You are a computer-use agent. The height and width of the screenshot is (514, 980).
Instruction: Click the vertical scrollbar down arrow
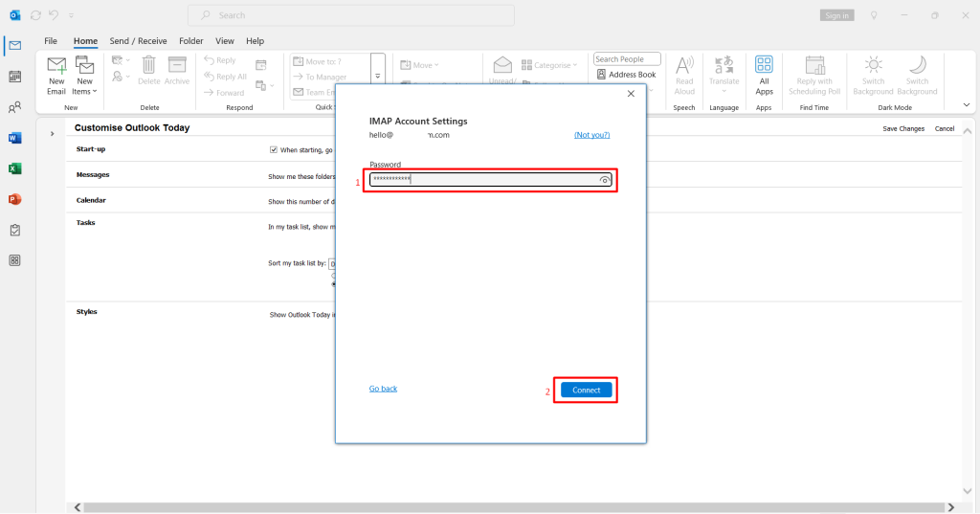968,491
